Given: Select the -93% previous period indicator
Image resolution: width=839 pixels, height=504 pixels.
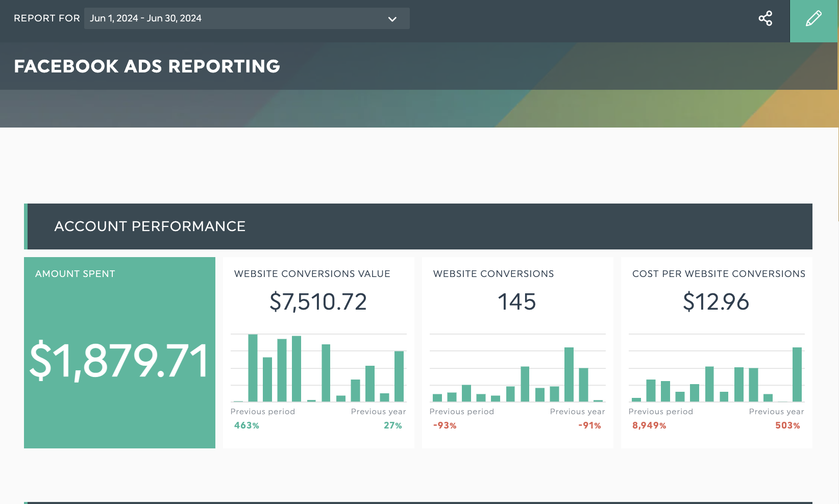Looking at the screenshot, I should click(x=445, y=425).
